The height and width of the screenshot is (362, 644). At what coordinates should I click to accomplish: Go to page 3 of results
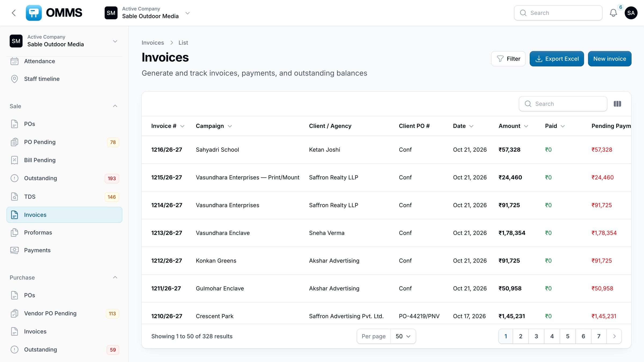pos(536,336)
